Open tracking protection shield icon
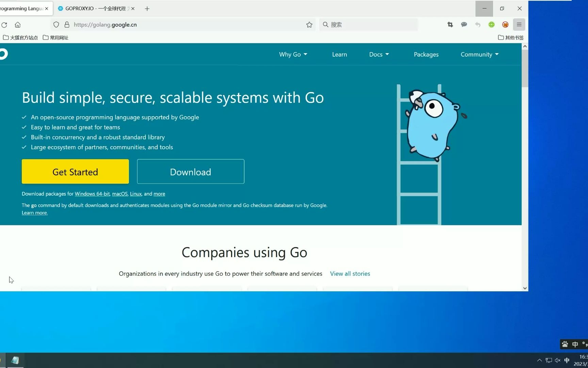Image resolution: width=588 pixels, height=368 pixels. tap(56, 25)
